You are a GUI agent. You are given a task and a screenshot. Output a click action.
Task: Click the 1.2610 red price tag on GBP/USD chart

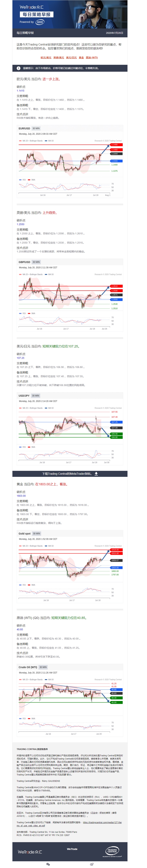coord(117,286)
